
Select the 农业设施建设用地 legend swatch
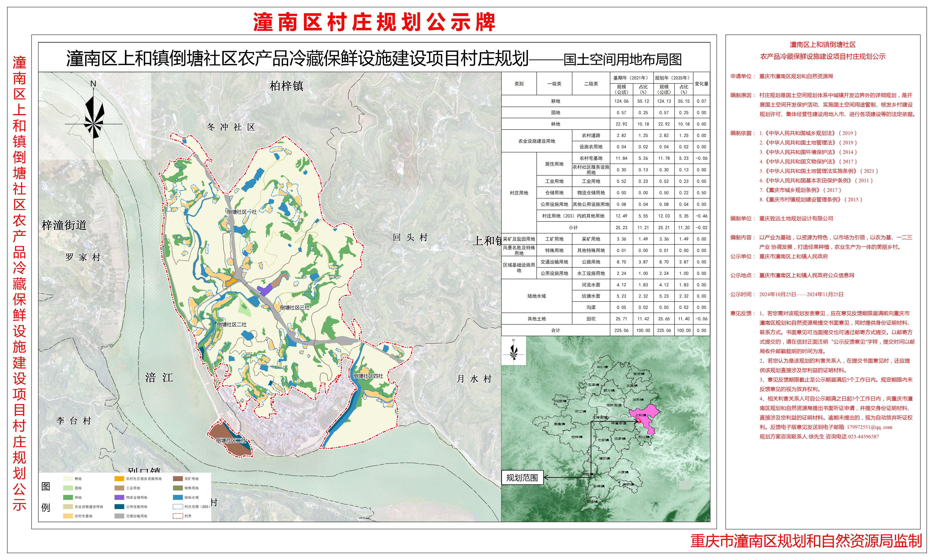(68, 507)
